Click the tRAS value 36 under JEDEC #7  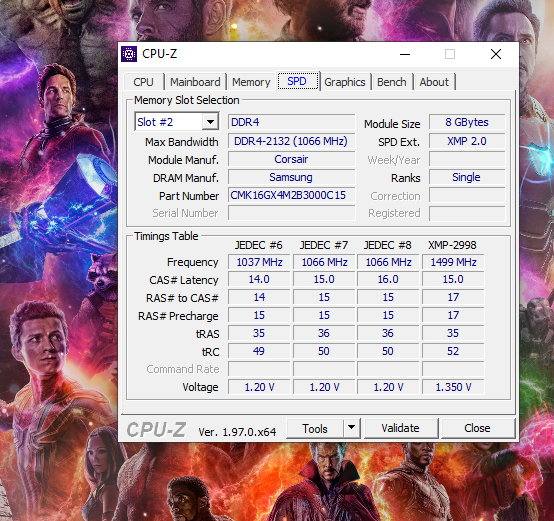(324, 333)
